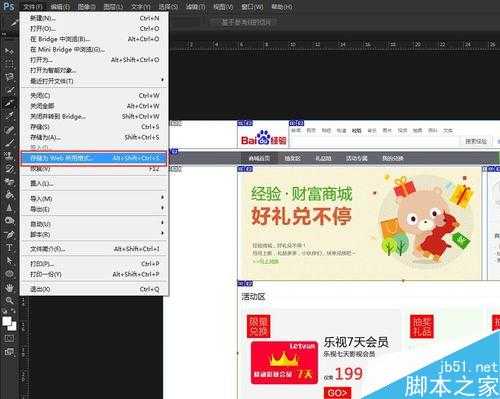The height and width of the screenshot is (399, 500).
Task: Select the Clone Stamp tool
Action: point(9,156)
